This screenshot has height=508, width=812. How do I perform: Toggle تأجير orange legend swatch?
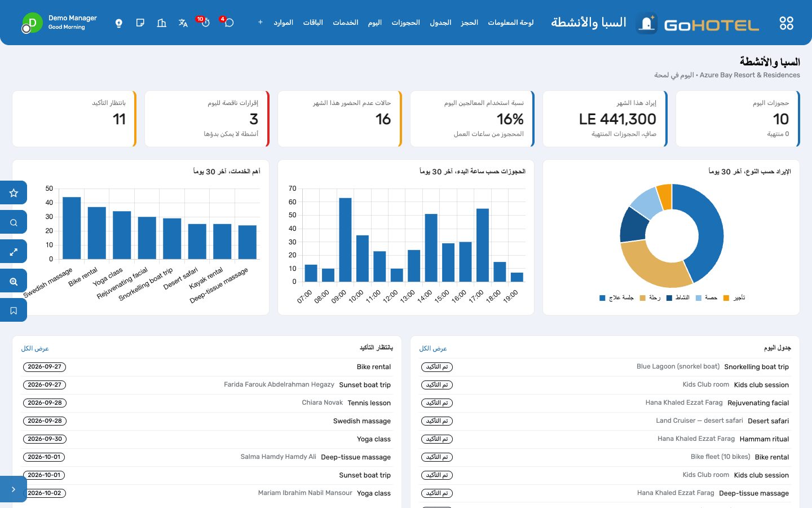coord(726,298)
